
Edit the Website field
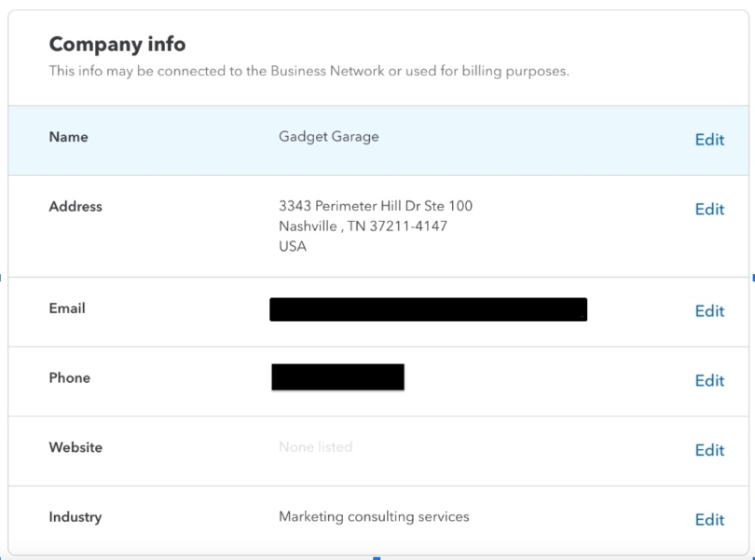(x=710, y=450)
